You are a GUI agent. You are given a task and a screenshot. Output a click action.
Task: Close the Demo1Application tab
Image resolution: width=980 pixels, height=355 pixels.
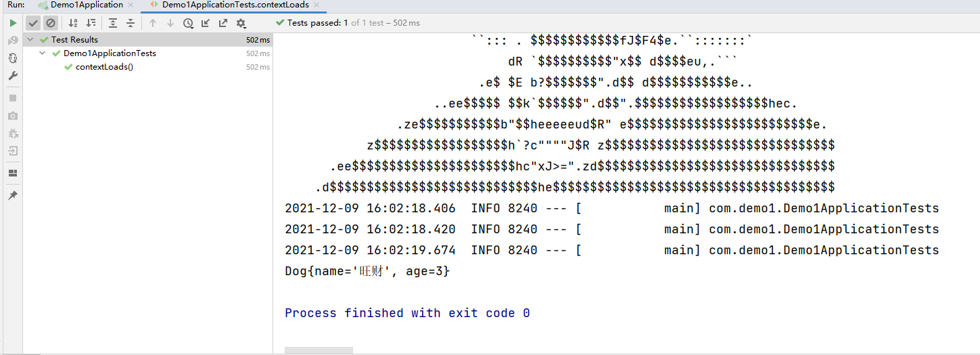(x=131, y=5)
